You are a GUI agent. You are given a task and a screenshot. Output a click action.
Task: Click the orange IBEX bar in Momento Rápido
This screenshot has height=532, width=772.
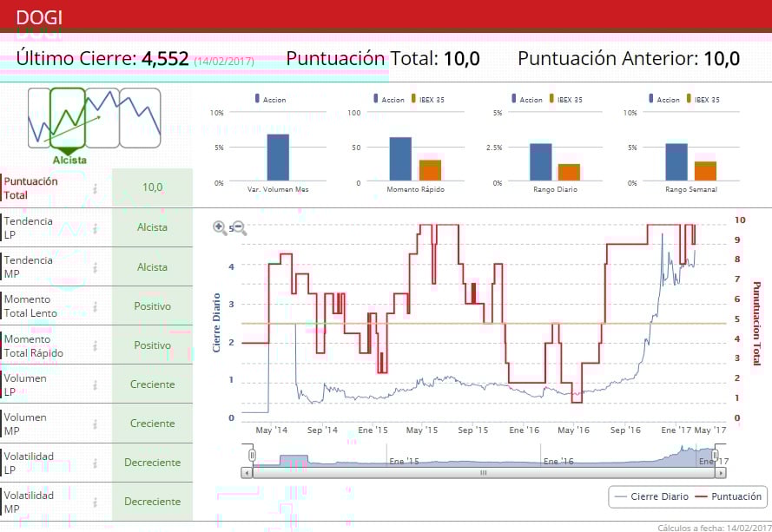point(431,171)
